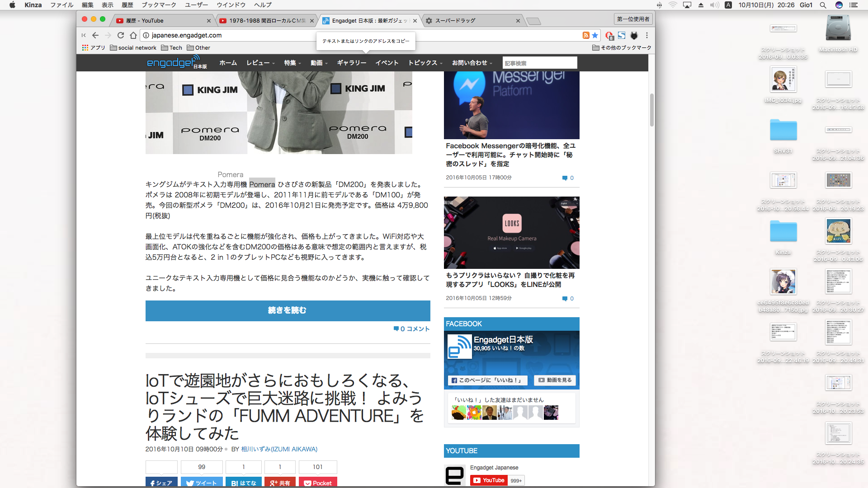
Task: Click the 動画を見る button
Action: click(555, 380)
